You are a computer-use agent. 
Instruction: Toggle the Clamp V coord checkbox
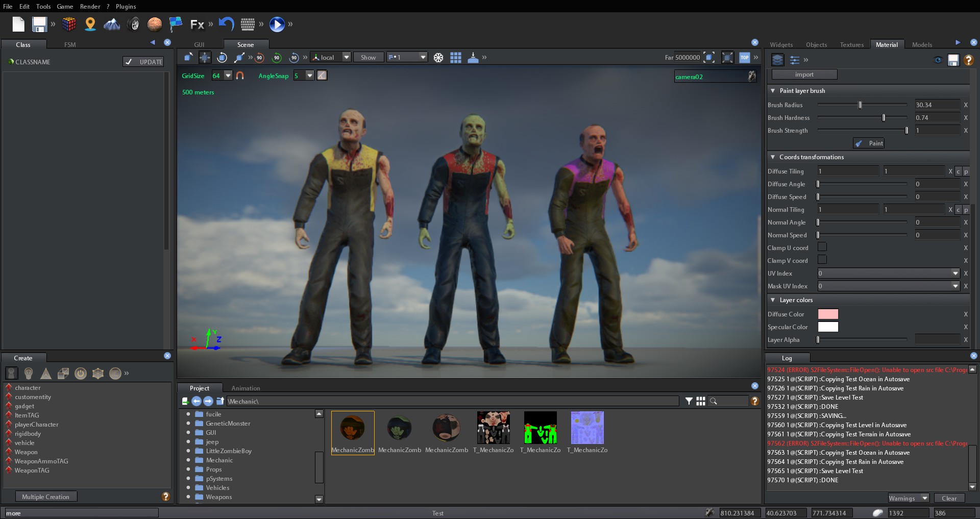pyautogui.click(x=823, y=260)
